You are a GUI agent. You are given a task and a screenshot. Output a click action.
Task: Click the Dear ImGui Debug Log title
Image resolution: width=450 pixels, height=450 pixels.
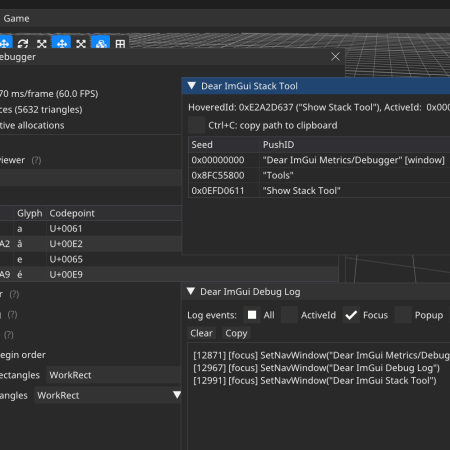[x=250, y=292]
